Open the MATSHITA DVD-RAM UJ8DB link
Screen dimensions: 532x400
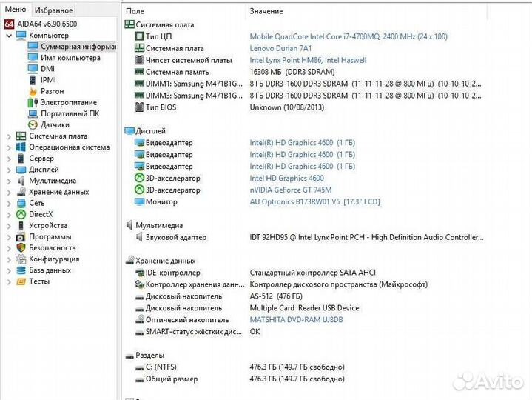[296, 320]
